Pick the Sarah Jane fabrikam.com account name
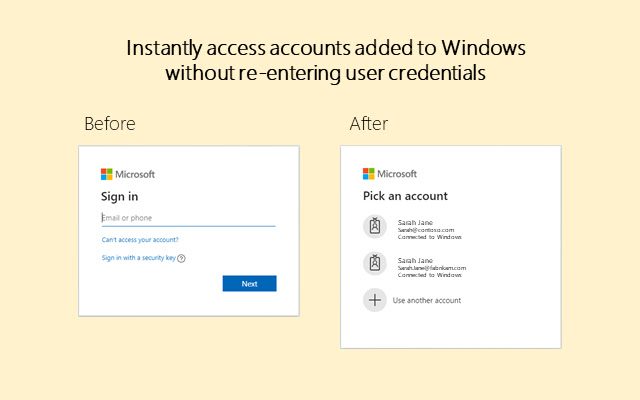This screenshot has width=640, height=400. point(415,260)
